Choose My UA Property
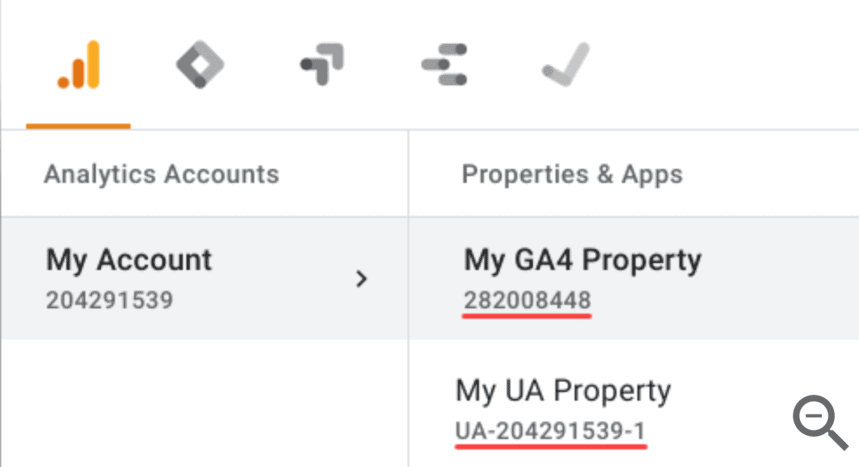The image size is (859, 467). pos(563,389)
